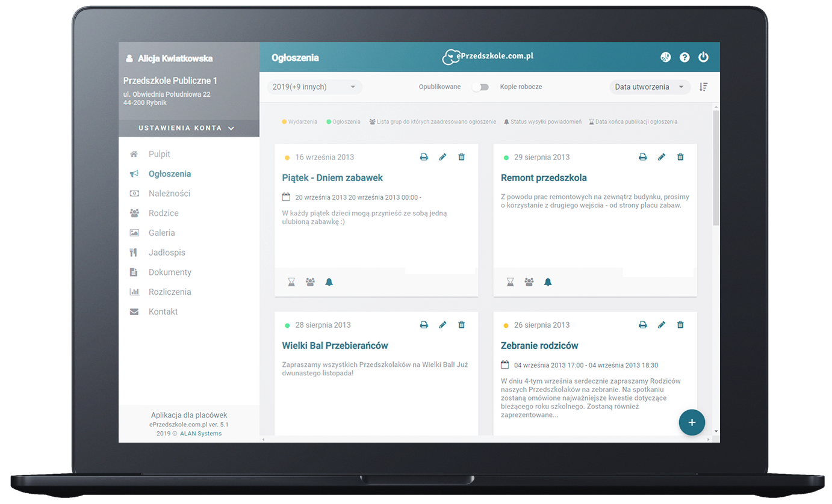Click groups icon on Piątek - Dniem zabawek card
832x504 pixels.
click(x=310, y=281)
